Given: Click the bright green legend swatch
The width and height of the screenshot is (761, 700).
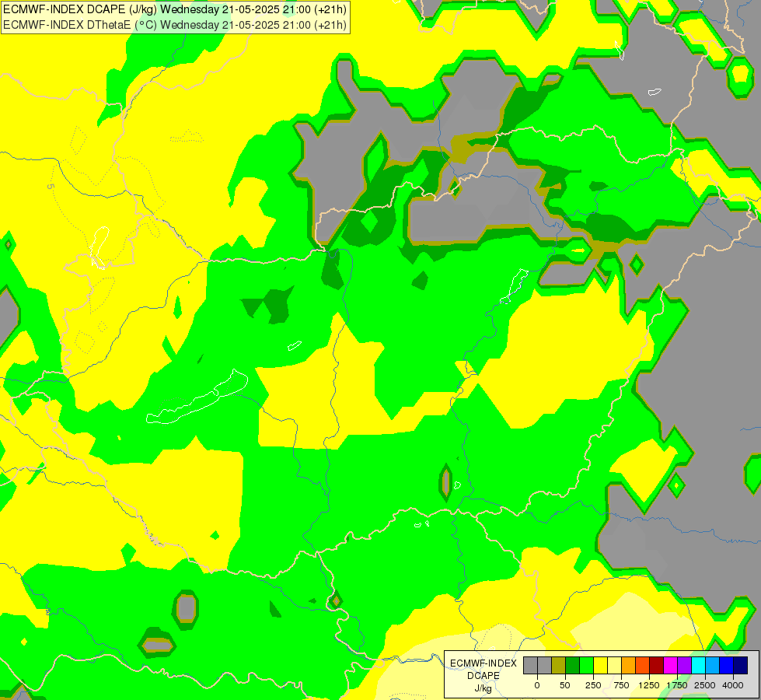Looking at the screenshot, I should [586, 666].
